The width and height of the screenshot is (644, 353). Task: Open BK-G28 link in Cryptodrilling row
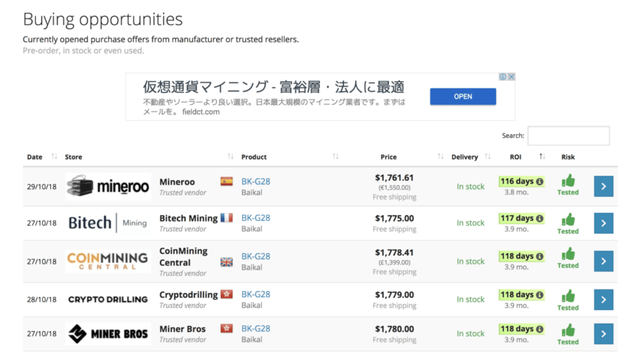(255, 295)
